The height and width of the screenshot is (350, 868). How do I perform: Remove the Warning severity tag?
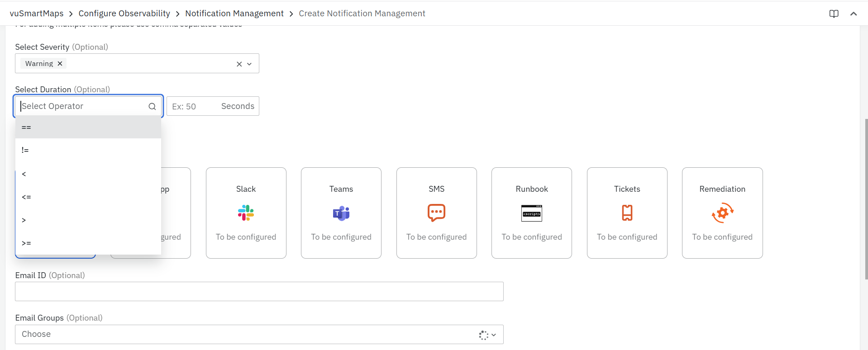[60, 64]
